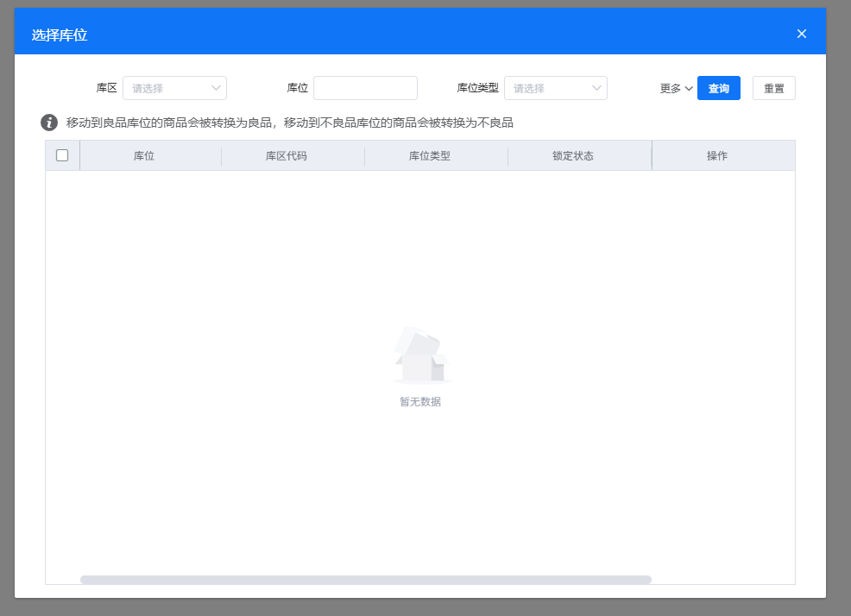
Task: Click the 锁定状态 column header
Action: coord(573,156)
